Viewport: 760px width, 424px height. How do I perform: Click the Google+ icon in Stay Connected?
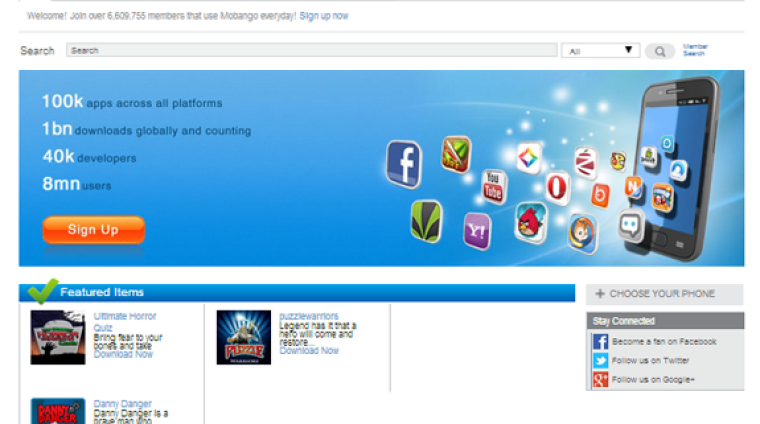coord(600,379)
